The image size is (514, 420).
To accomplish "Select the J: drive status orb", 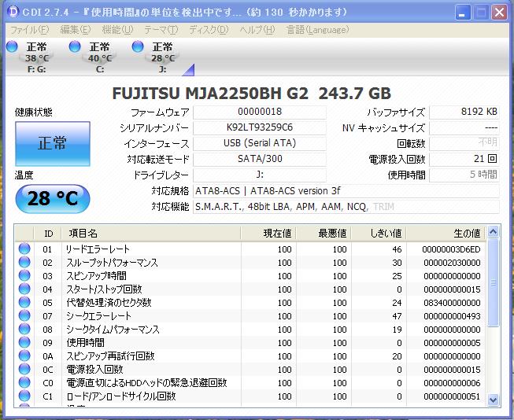I will tap(138, 47).
